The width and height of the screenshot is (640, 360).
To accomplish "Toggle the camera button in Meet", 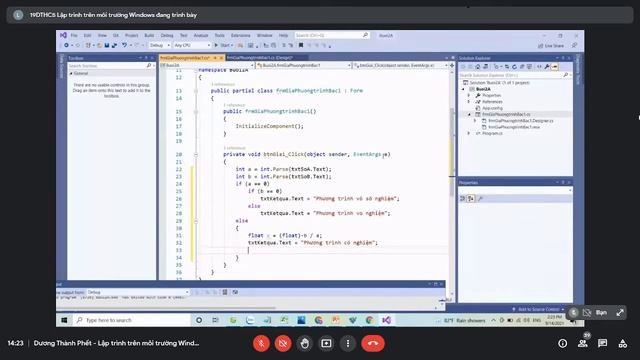I will (283, 343).
